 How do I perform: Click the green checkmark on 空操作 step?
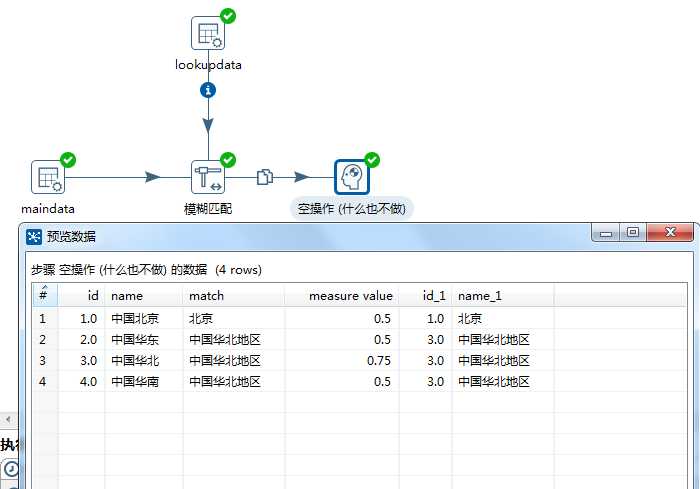(372, 160)
